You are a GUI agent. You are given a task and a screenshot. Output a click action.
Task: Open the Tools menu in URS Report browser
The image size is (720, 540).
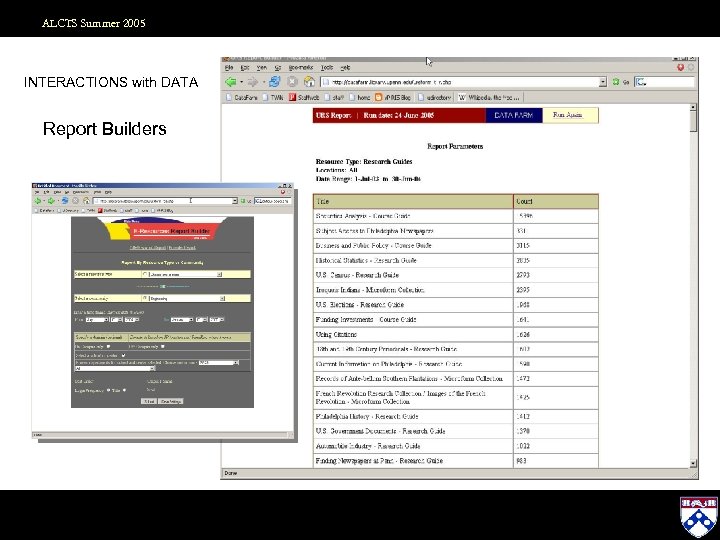tap(326, 68)
